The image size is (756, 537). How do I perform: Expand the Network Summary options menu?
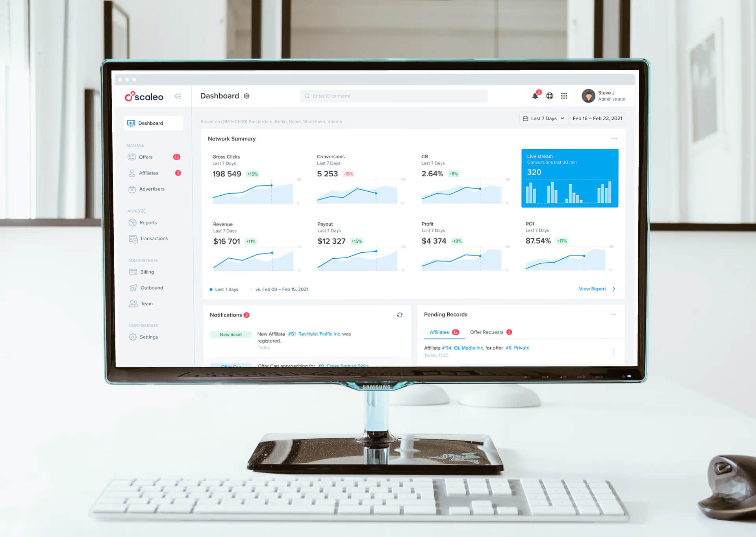[614, 138]
